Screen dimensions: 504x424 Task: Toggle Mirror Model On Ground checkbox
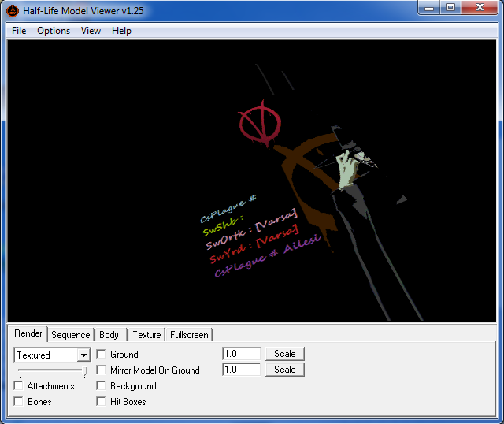pyautogui.click(x=101, y=370)
